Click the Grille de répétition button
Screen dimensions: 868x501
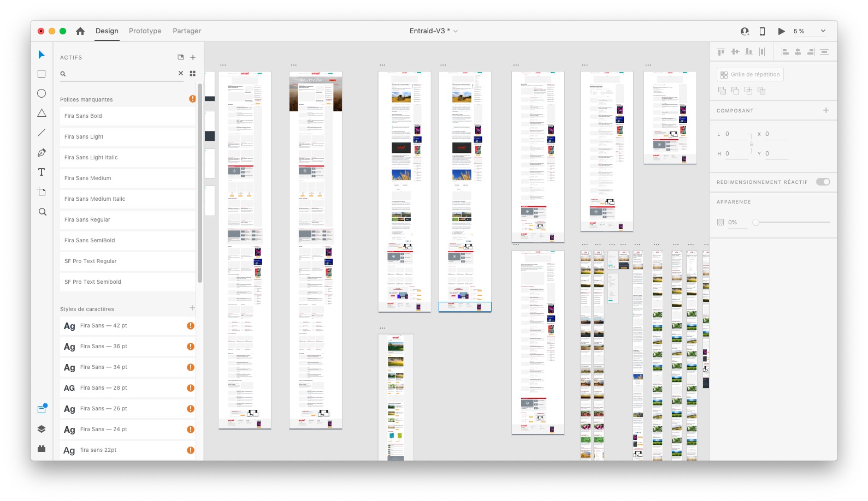750,75
